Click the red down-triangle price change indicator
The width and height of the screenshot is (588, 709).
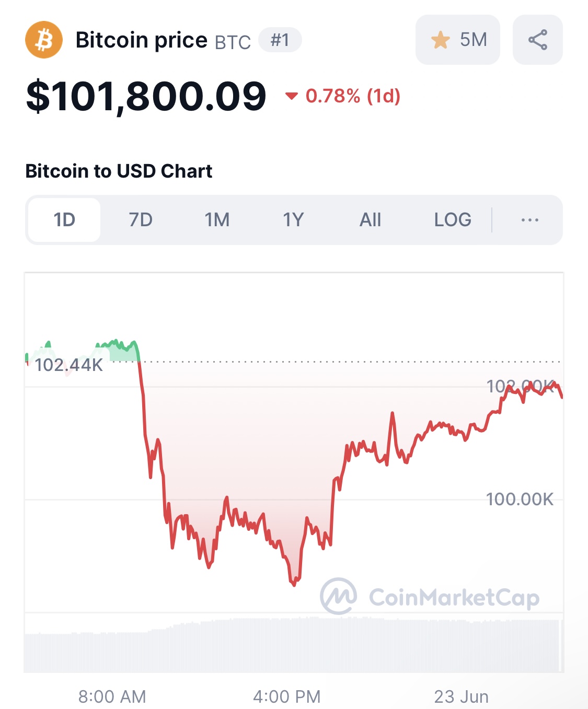[x=291, y=96]
